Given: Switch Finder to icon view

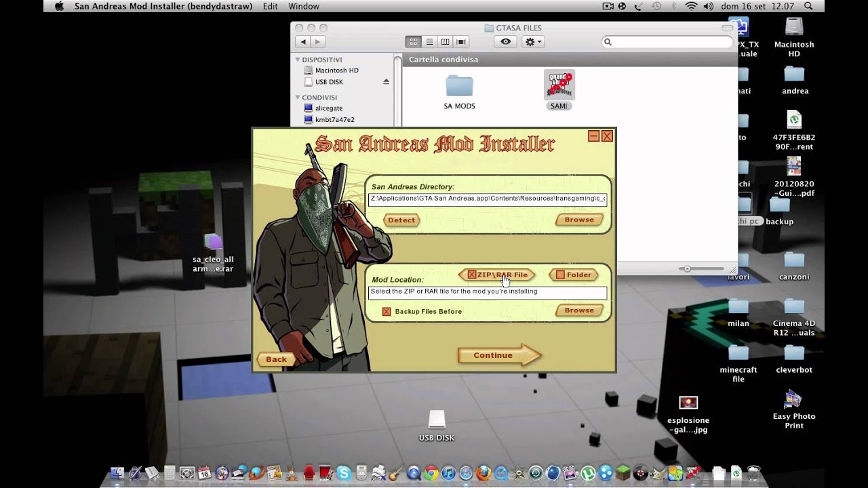Looking at the screenshot, I should coord(413,42).
